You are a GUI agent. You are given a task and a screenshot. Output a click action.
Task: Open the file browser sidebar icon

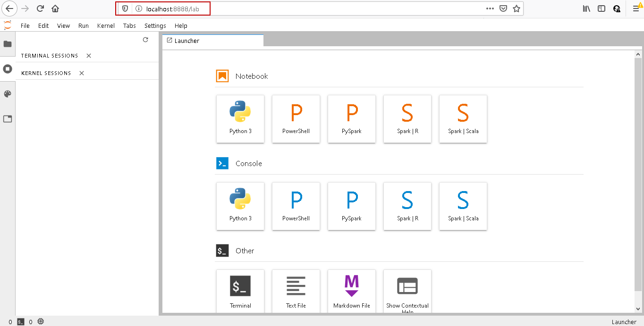[x=8, y=44]
